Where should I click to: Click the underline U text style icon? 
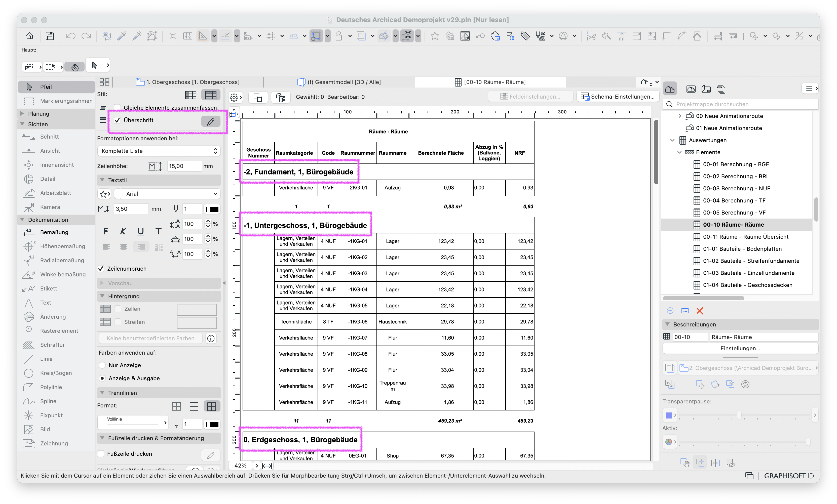140,231
